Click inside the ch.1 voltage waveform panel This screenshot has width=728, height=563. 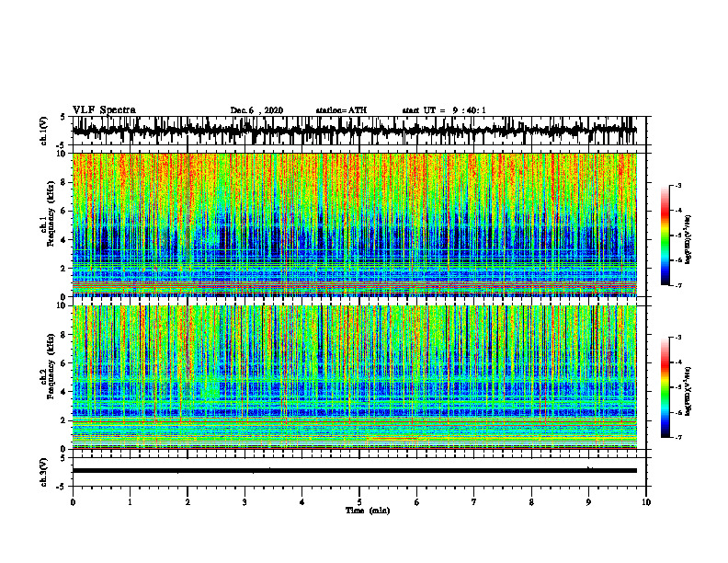pyautogui.click(x=358, y=131)
